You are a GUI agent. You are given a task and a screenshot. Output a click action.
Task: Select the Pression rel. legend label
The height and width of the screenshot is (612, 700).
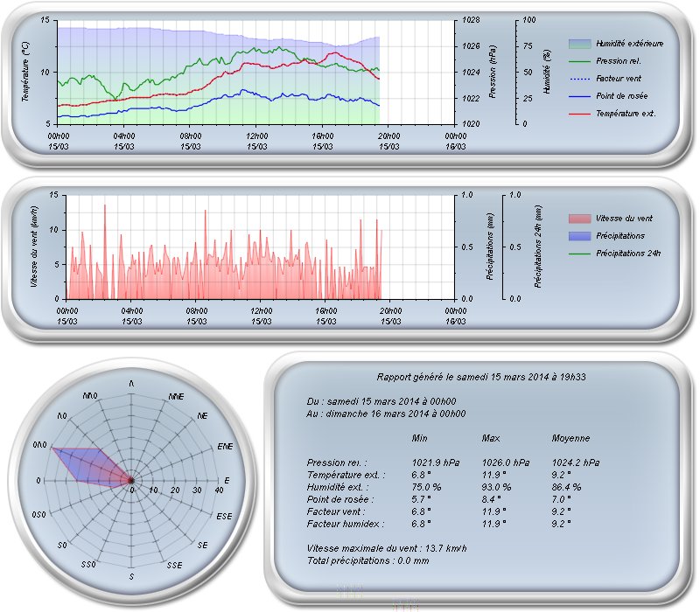(619, 61)
